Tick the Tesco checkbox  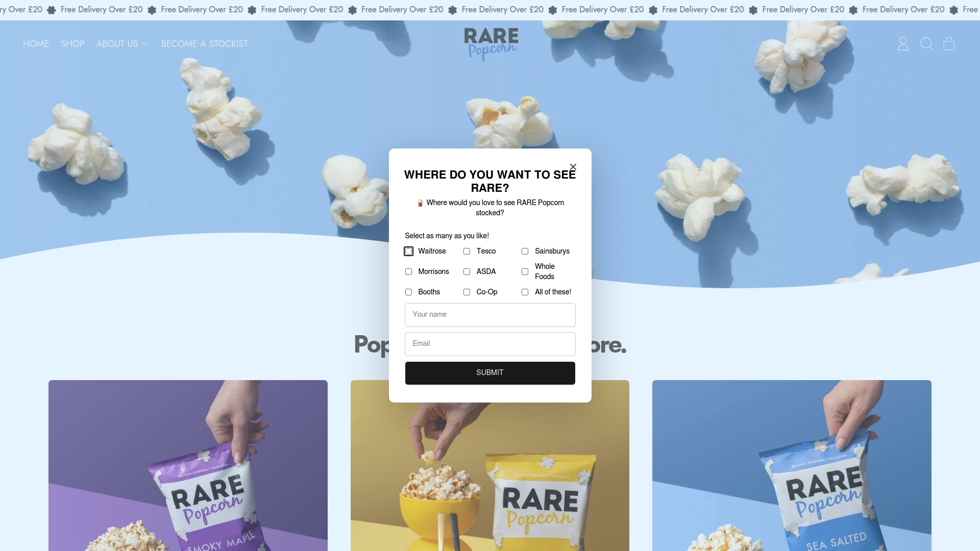pyautogui.click(x=467, y=252)
